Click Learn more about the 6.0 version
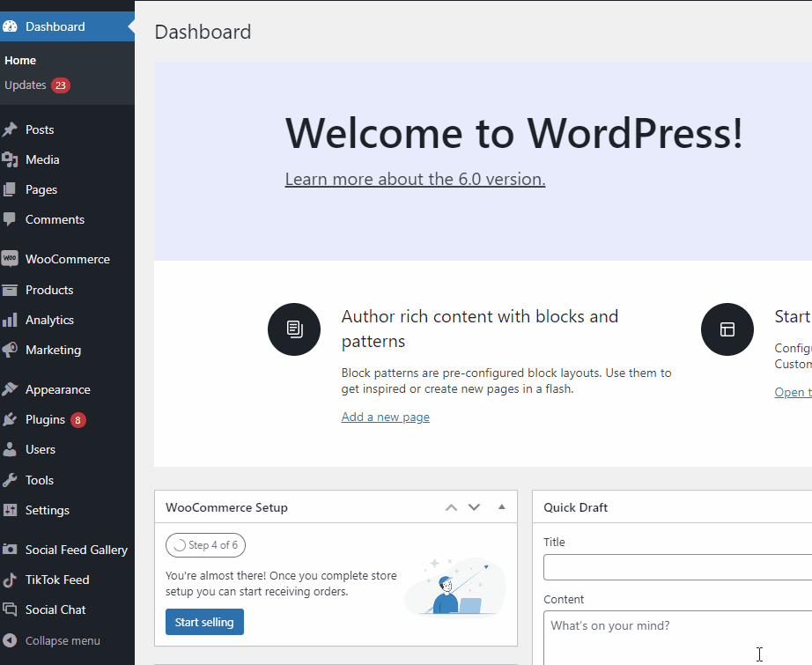 [415, 179]
